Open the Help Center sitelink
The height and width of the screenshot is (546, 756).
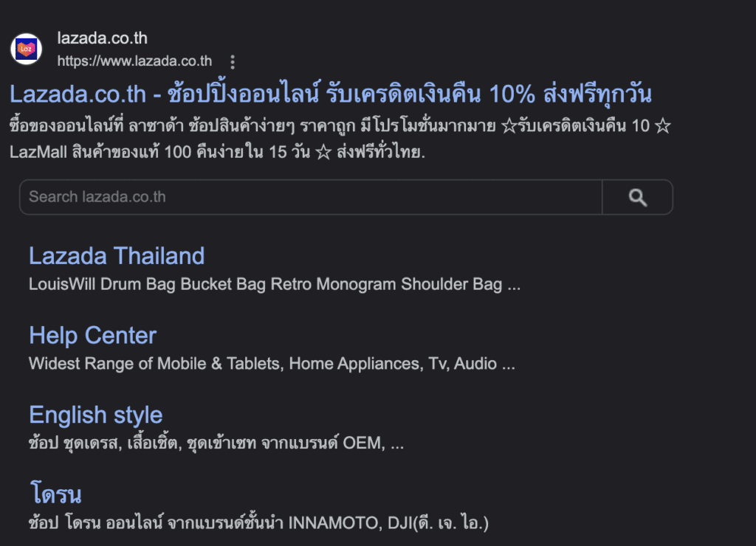coord(92,336)
